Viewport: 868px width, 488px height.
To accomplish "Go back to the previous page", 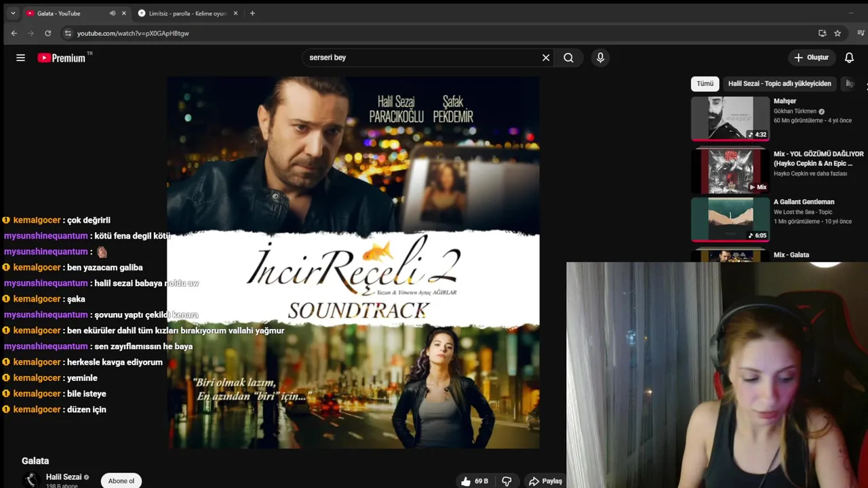I will [x=14, y=33].
